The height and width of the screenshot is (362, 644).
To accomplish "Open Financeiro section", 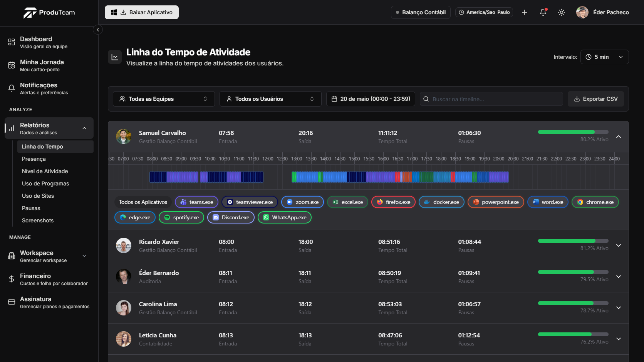I will click(x=49, y=279).
